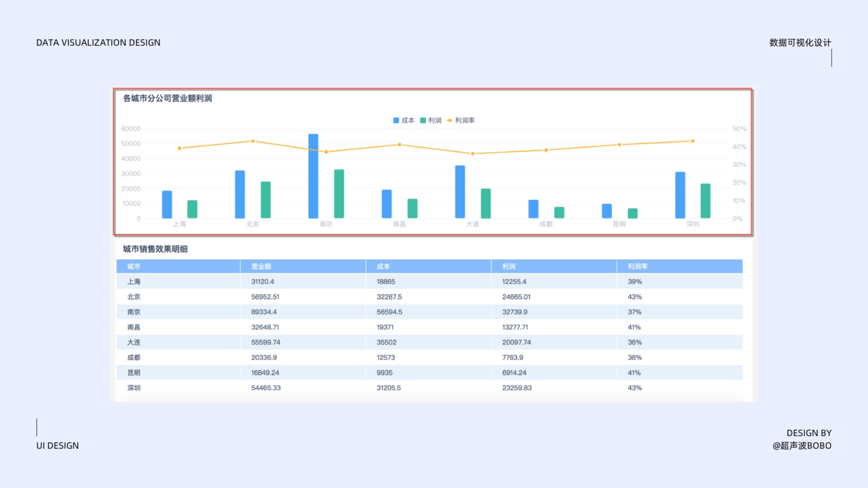Toggle the 成本 legend entry
868x488 pixels.
click(x=404, y=120)
